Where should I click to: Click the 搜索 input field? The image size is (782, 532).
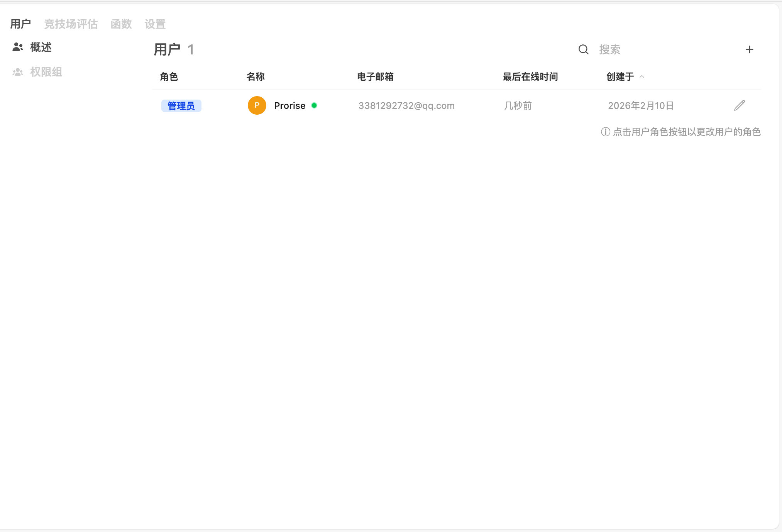coord(656,49)
